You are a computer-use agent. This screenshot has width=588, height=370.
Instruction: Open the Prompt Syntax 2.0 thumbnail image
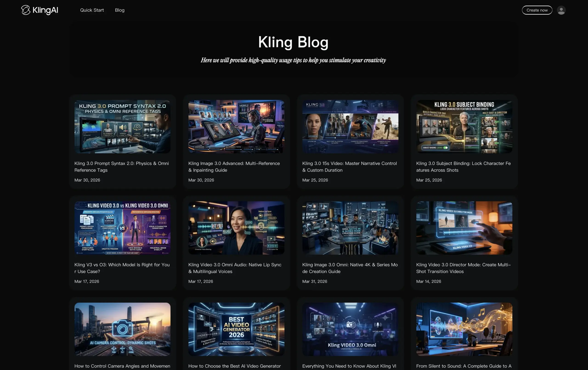pyautogui.click(x=122, y=127)
